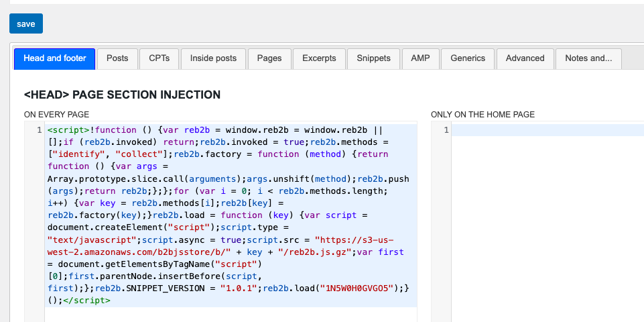Switch to the Excerpts tab
The width and height of the screenshot is (644, 322).
(319, 58)
